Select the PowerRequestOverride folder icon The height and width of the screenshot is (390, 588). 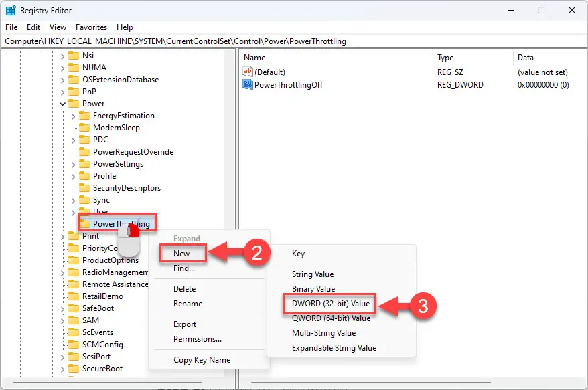pyautogui.click(x=84, y=152)
